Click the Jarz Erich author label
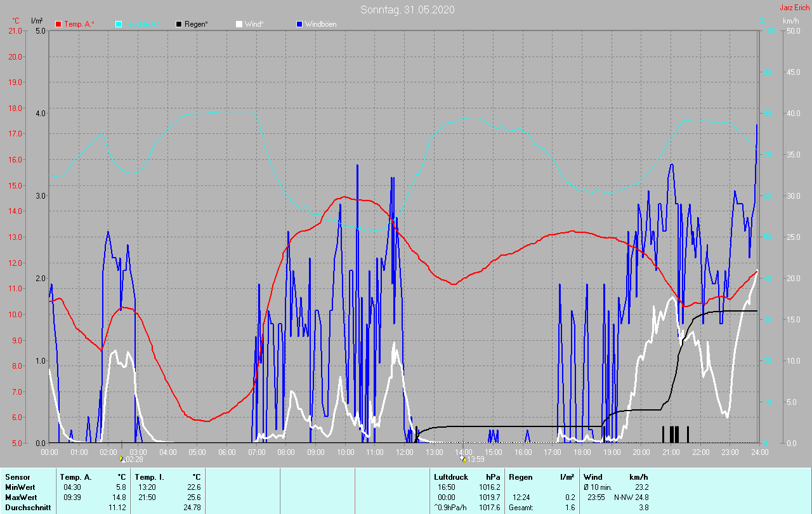The width and height of the screenshot is (812, 514). pos(794,8)
